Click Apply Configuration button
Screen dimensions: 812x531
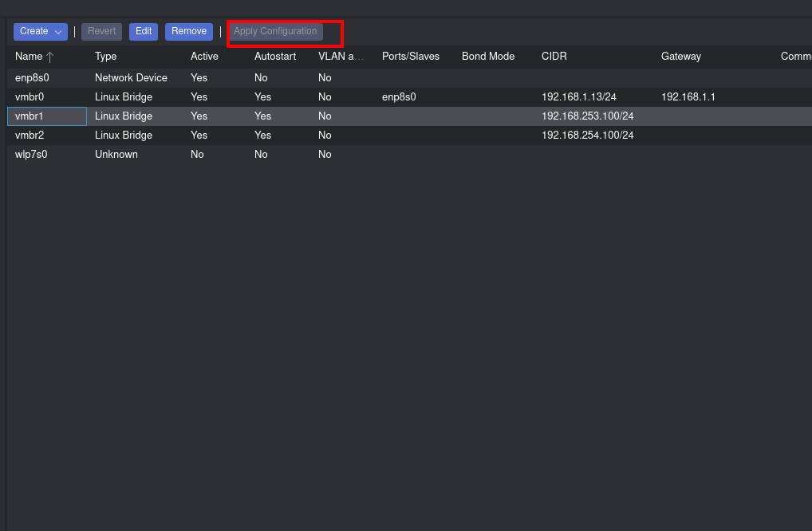pyautogui.click(x=275, y=32)
